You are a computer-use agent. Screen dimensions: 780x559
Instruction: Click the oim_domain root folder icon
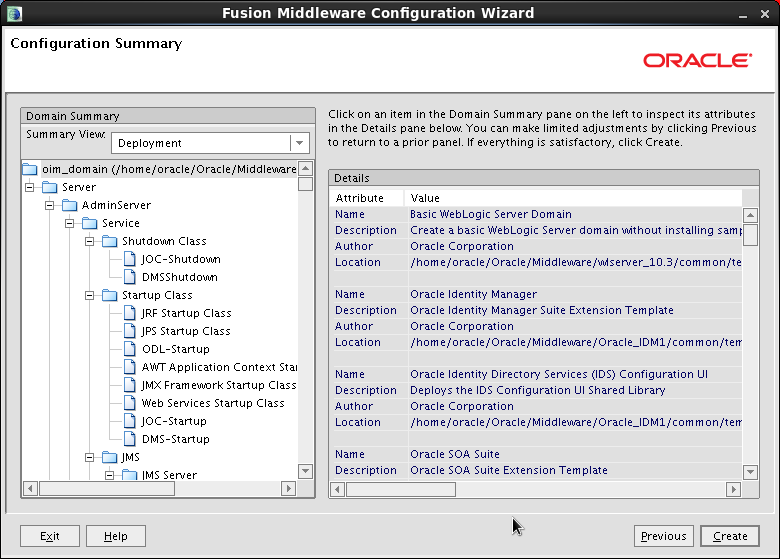pos(30,169)
